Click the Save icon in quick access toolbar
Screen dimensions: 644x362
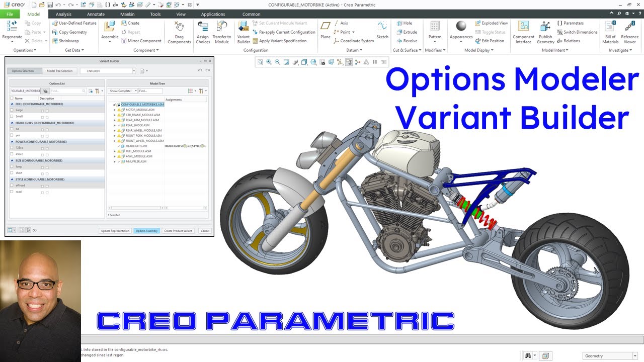[x=51, y=5]
